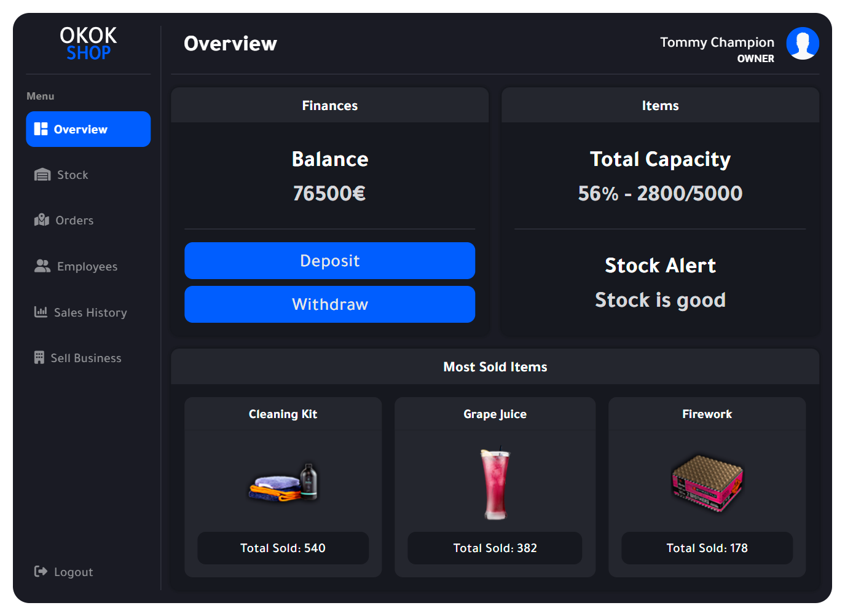
Task: Select the Firework box image
Action: point(707,483)
